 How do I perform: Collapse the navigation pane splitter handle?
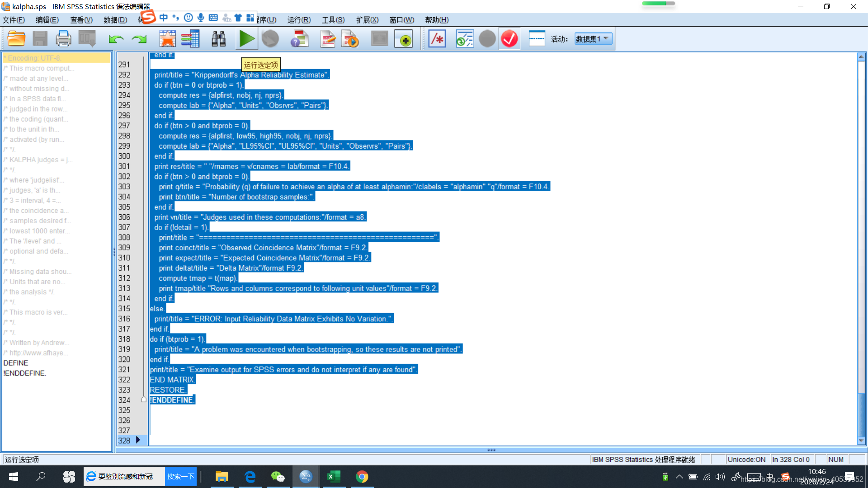pos(114,252)
